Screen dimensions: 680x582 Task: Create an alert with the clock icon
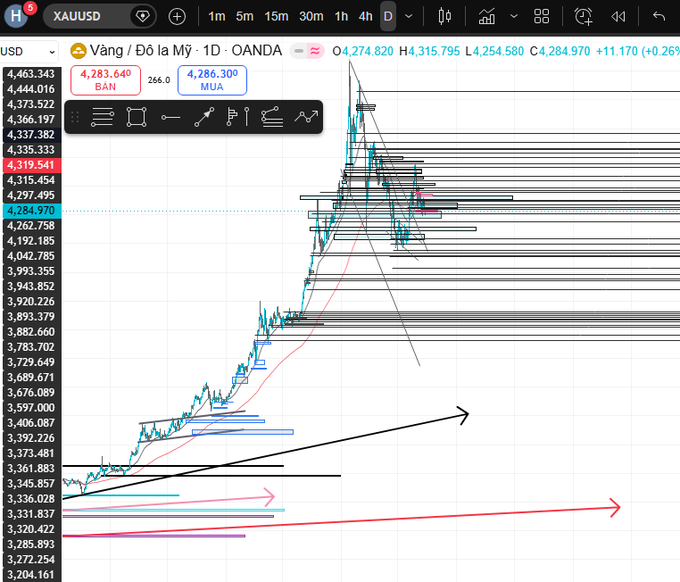coord(583,16)
